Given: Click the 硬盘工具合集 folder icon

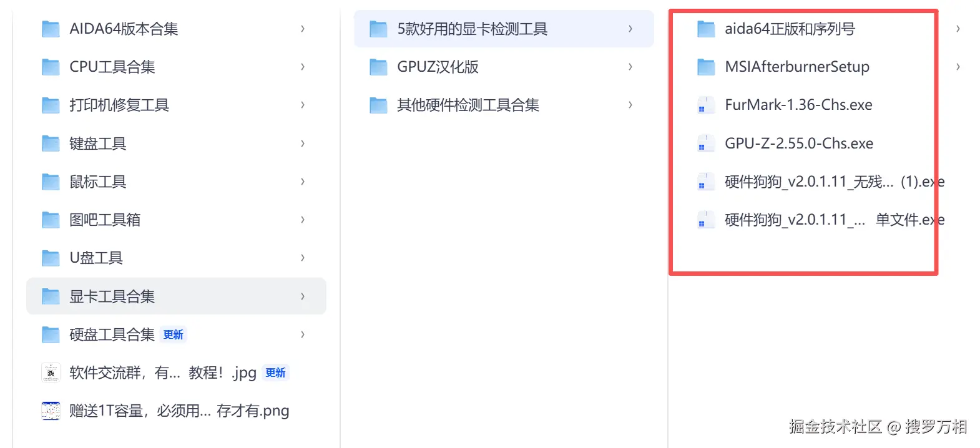Looking at the screenshot, I should tap(51, 334).
